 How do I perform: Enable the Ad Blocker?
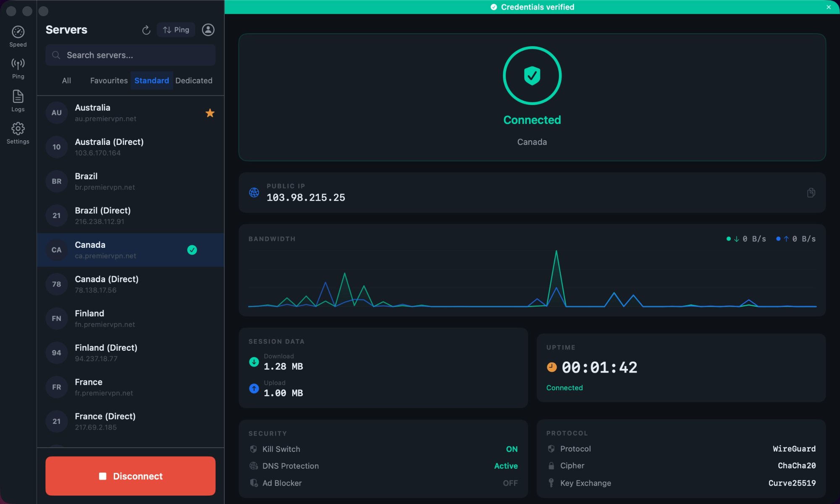point(510,483)
